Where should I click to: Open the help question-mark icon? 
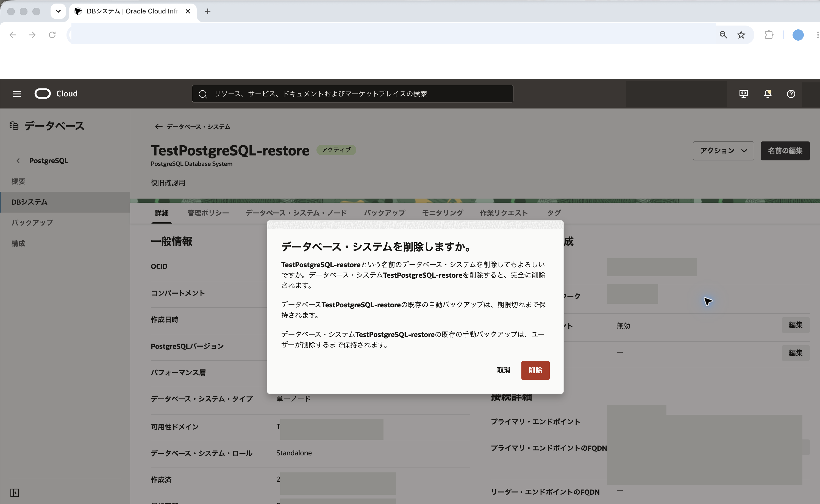click(x=791, y=94)
